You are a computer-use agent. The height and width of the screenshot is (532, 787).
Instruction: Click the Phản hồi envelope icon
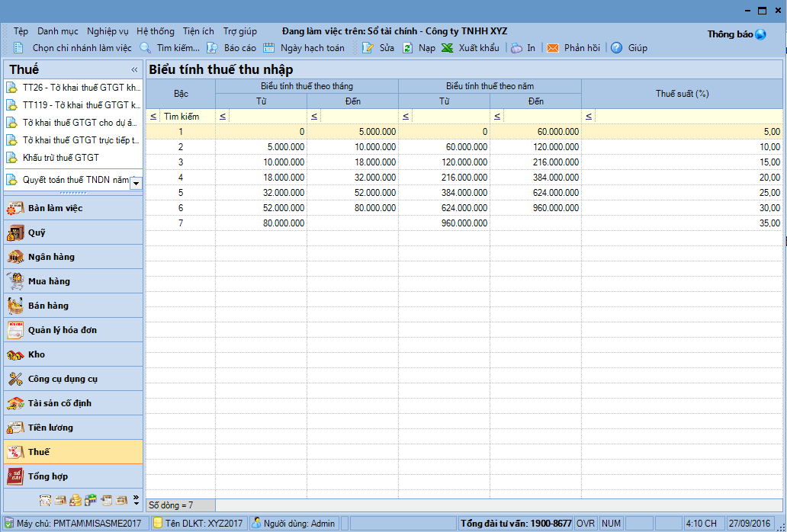(x=553, y=48)
